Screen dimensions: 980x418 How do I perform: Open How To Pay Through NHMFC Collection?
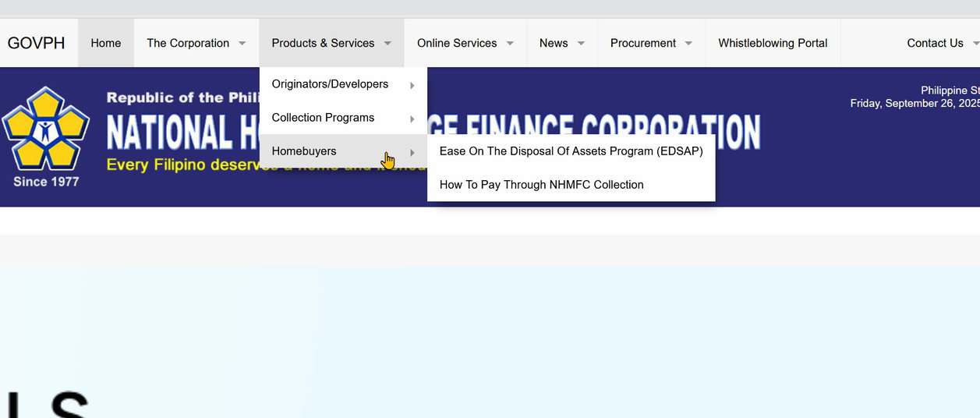(541, 185)
